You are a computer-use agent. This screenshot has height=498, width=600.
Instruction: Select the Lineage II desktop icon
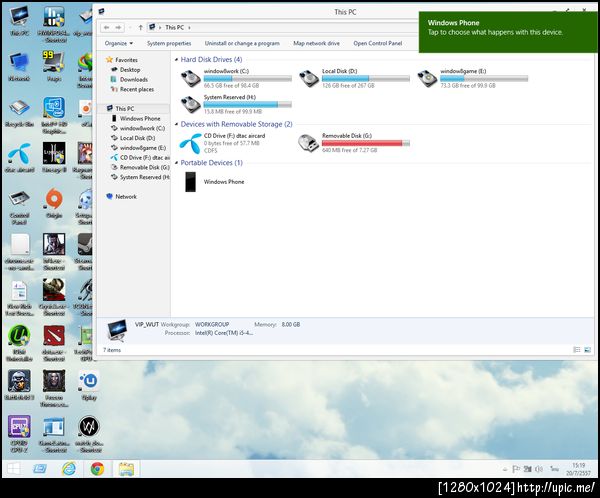(54, 157)
